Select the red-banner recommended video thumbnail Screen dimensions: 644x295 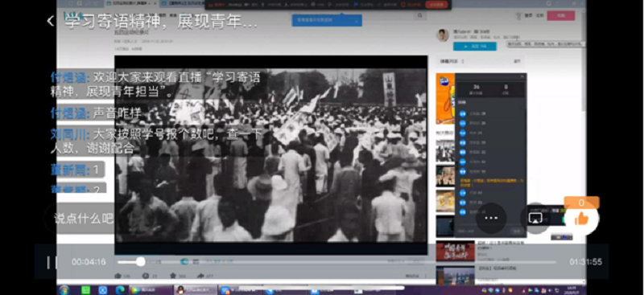[x=455, y=251]
